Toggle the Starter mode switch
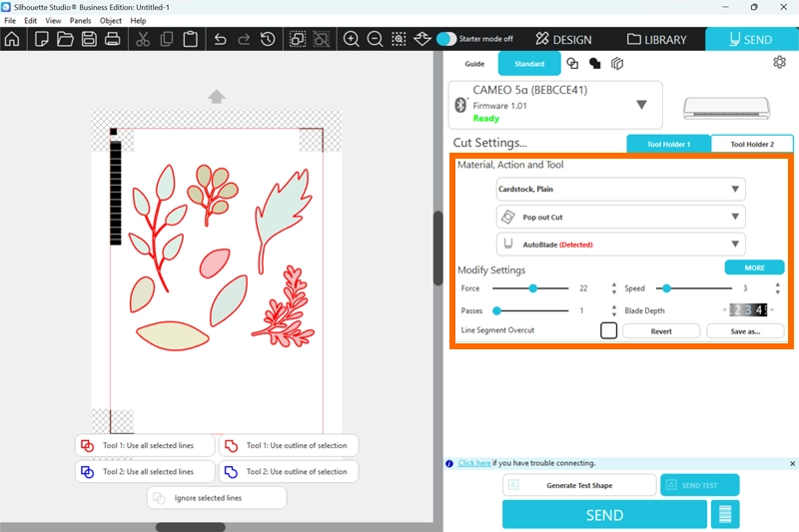 pyautogui.click(x=446, y=39)
